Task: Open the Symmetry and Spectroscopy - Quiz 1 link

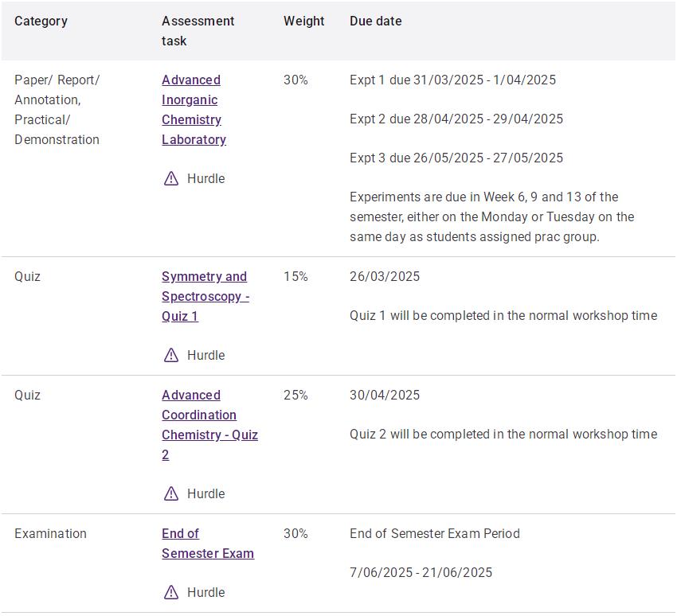Action: pos(205,296)
